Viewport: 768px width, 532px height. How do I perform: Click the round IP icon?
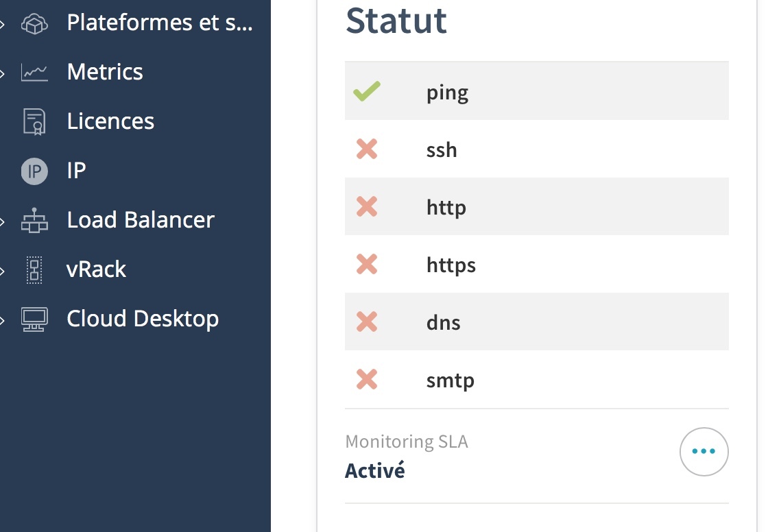(34, 171)
